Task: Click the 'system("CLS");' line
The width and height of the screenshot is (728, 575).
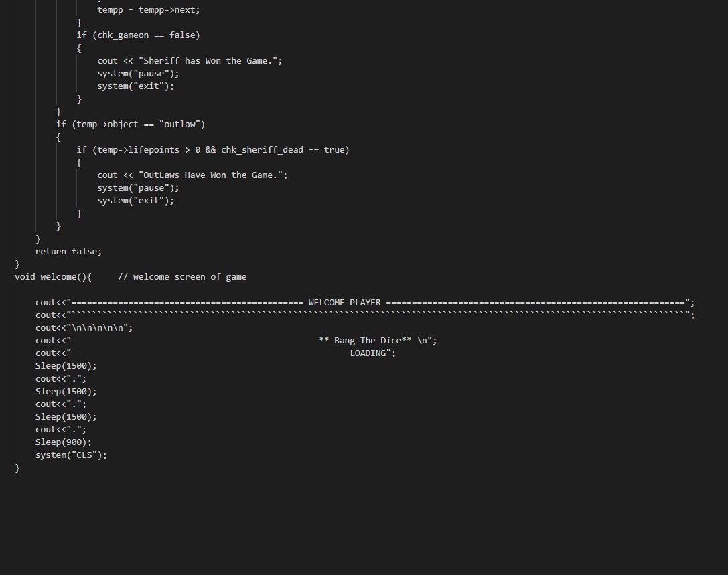Action: [71, 455]
